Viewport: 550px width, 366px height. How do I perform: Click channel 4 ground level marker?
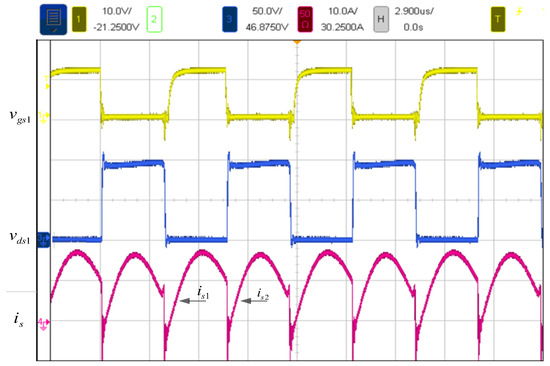click(44, 324)
